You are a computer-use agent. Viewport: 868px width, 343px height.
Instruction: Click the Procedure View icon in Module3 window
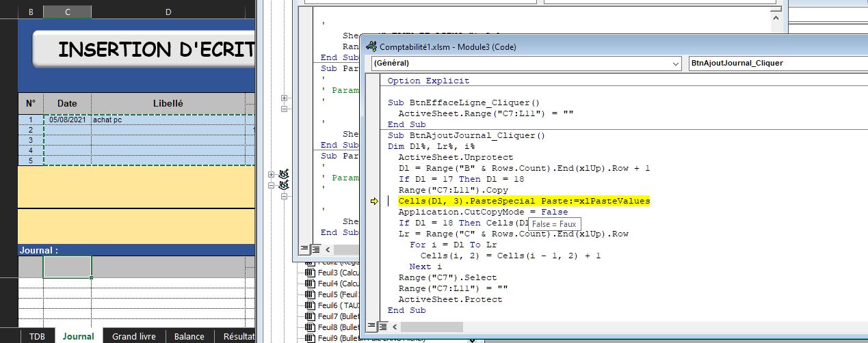(371, 326)
